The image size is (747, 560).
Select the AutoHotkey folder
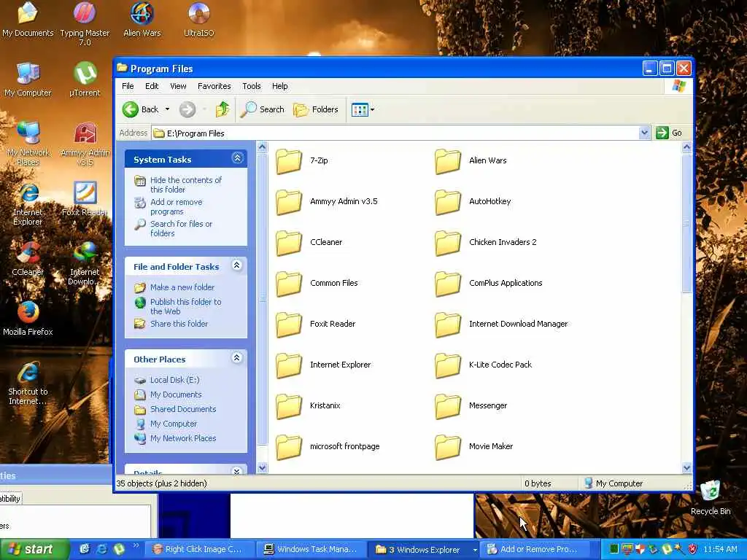click(x=473, y=201)
